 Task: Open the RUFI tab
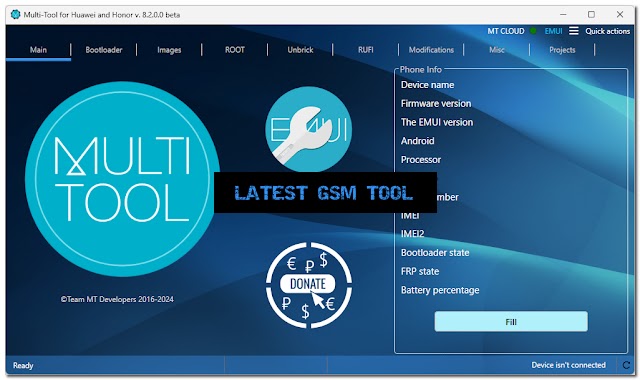366,50
